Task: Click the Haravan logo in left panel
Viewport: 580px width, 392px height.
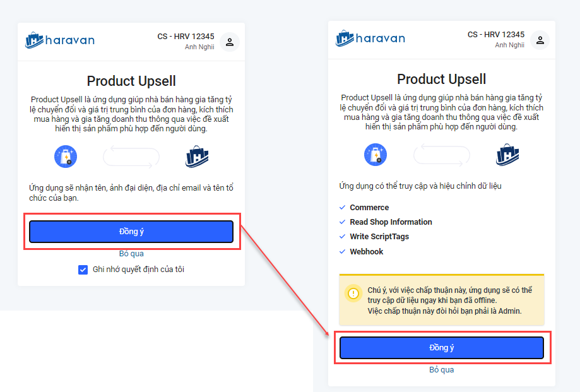Action: tap(60, 40)
